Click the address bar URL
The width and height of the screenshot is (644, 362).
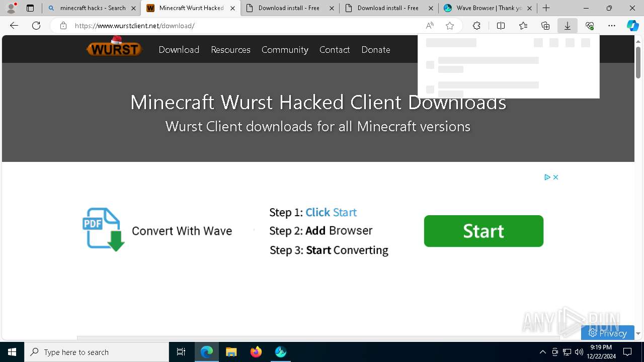pyautogui.click(x=134, y=26)
